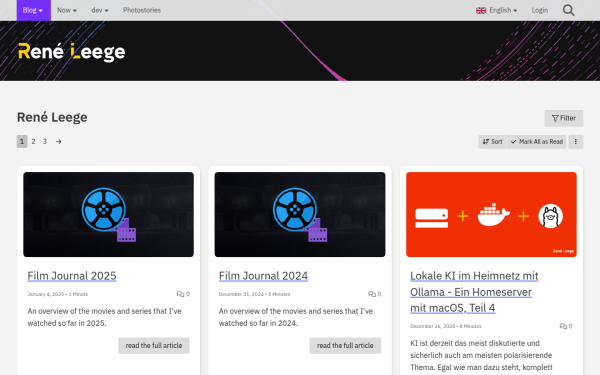
Task: Go to page 2
Action: (33, 142)
